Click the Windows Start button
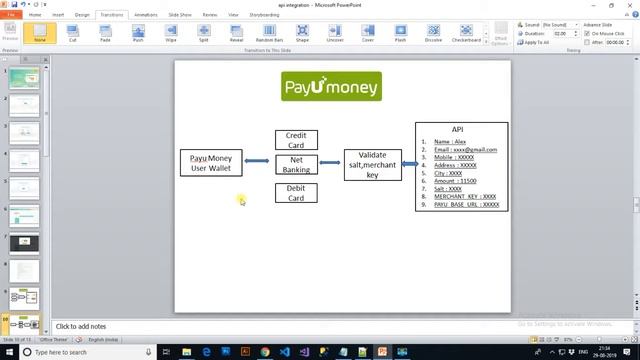Viewport: 640px width, 360px height. point(9,351)
